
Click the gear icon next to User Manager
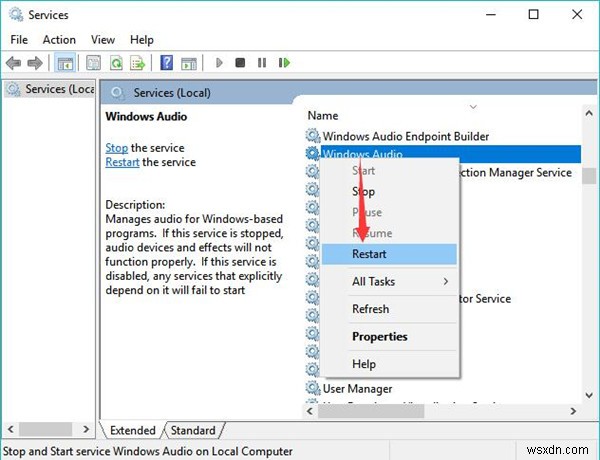[313, 388]
